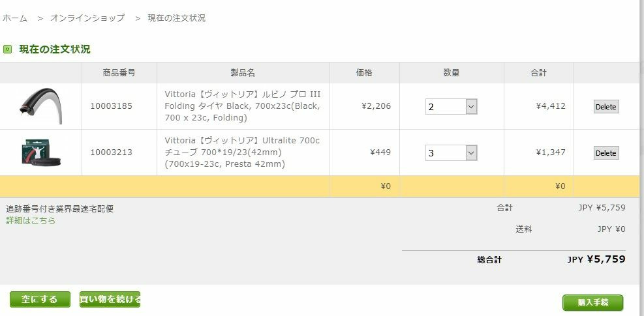The image size is (644, 316).
Task: Select product number 10003213
Action: (112, 152)
